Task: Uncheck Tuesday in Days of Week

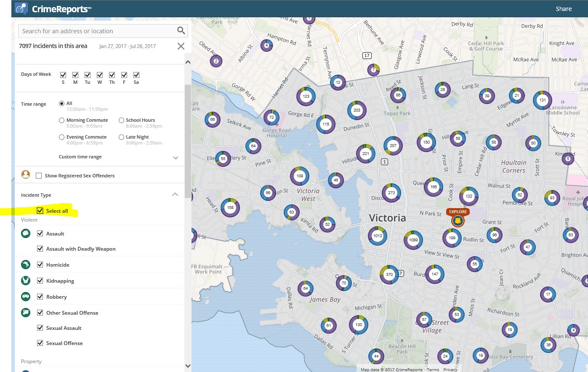Action: tap(88, 75)
